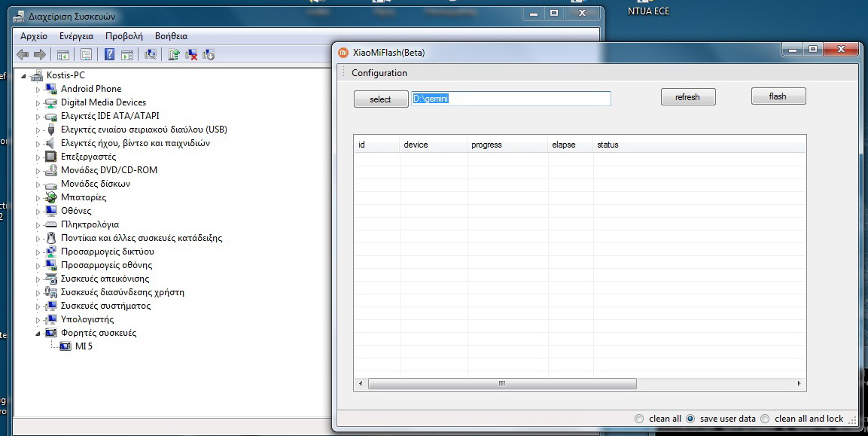Click the Scan for hardware changes toolbar icon
The width and height of the screenshot is (868, 436).
(151, 54)
